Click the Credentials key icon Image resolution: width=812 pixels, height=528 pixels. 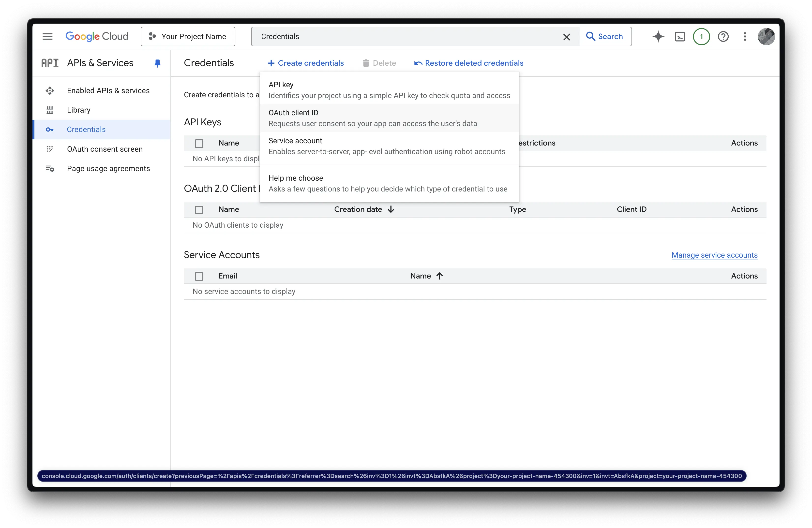(50, 130)
